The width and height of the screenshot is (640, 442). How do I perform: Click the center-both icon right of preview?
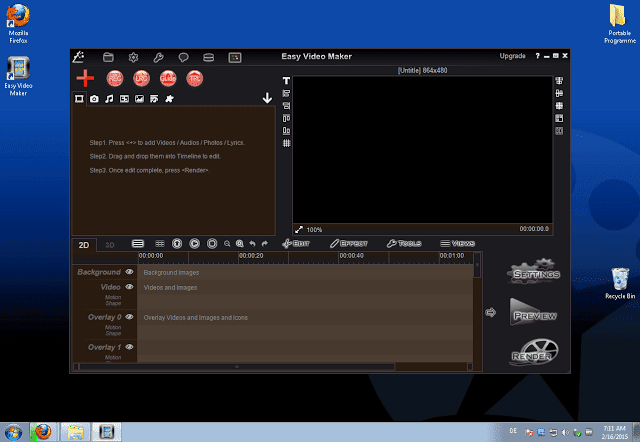point(559,106)
